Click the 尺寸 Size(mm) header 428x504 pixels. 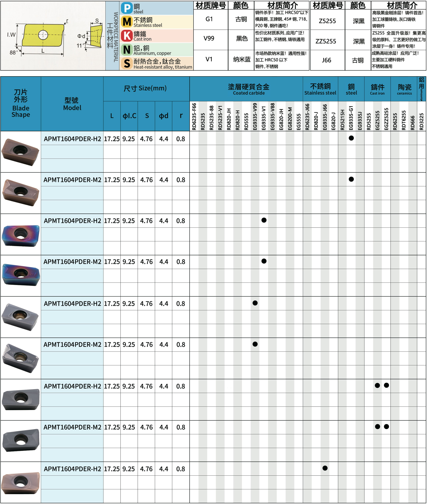[145, 88]
